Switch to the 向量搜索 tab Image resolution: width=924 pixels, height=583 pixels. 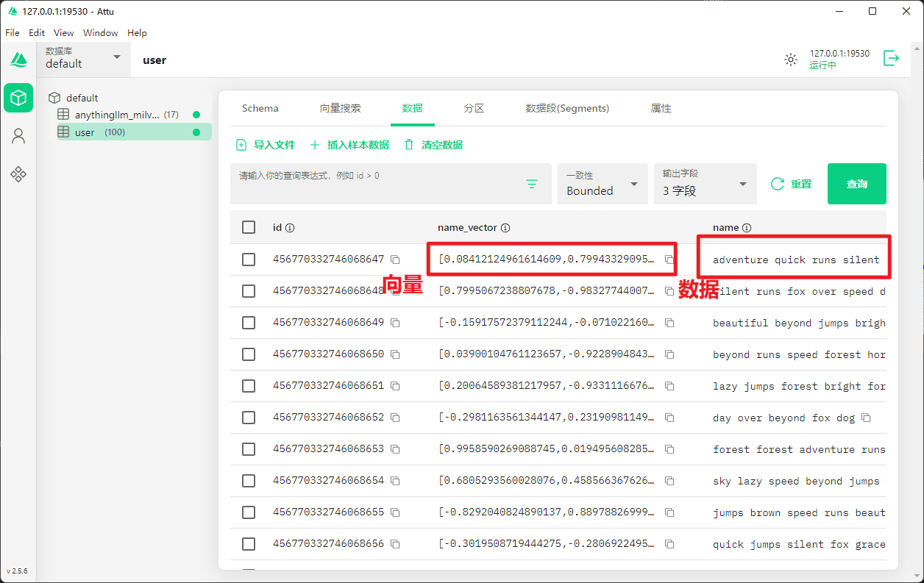click(340, 108)
